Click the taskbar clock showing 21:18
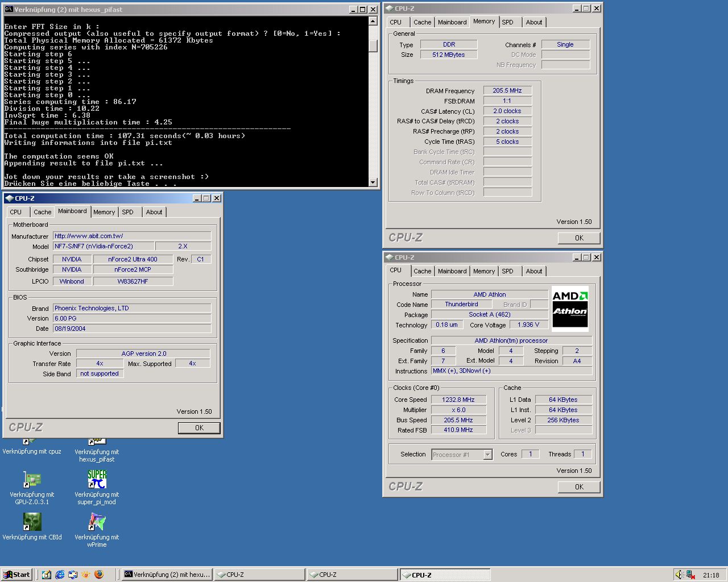The width and height of the screenshot is (728, 582). pos(711,575)
